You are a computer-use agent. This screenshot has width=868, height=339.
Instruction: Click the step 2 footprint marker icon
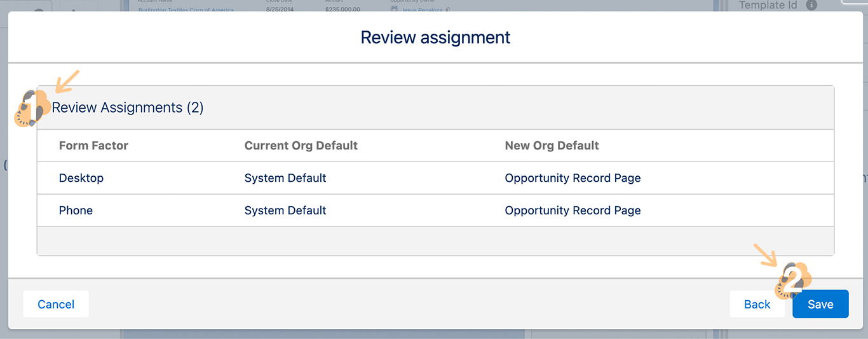click(793, 280)
